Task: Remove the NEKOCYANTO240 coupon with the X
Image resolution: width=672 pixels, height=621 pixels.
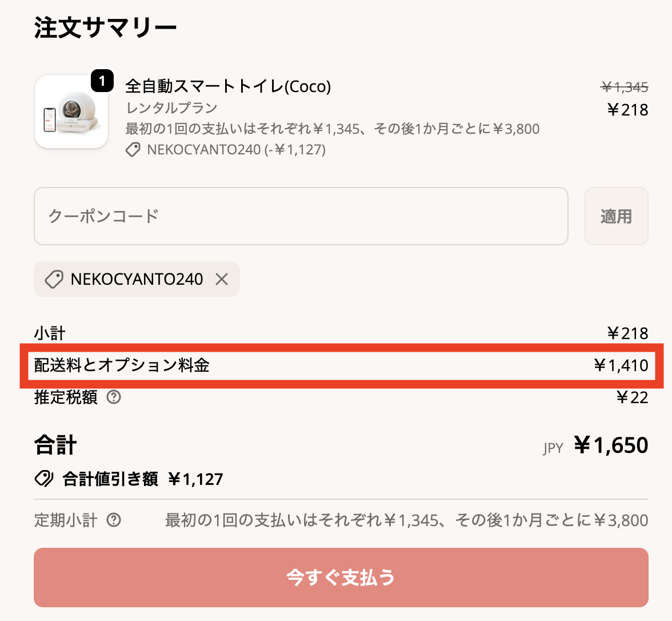Action: point(222,279)
